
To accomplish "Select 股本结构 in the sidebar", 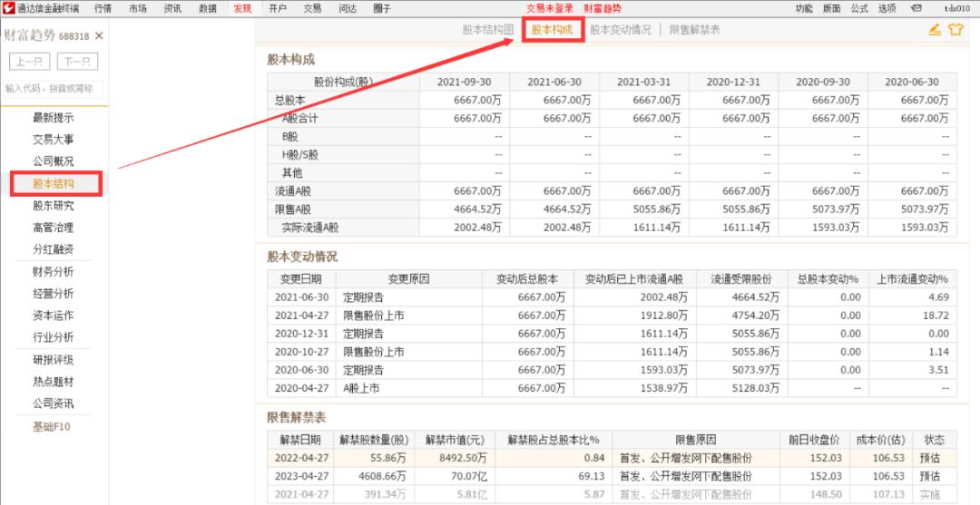I will 54,183.
